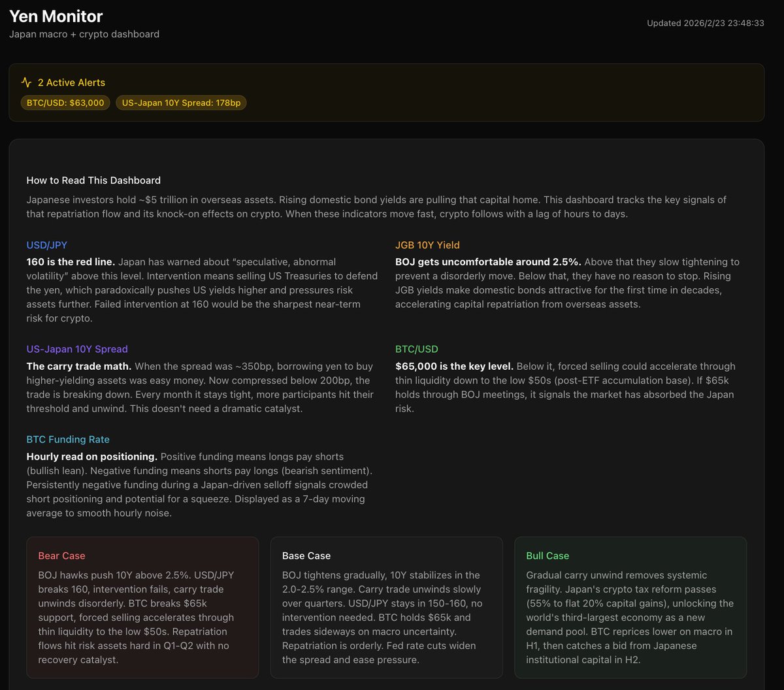Click the pulse icon beside Active Alerts
The image size is (784, 690).
tap(26, 82)
